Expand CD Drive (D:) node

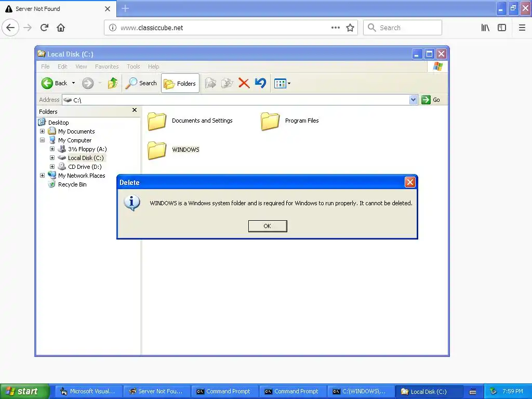click(x=52, y=167)
